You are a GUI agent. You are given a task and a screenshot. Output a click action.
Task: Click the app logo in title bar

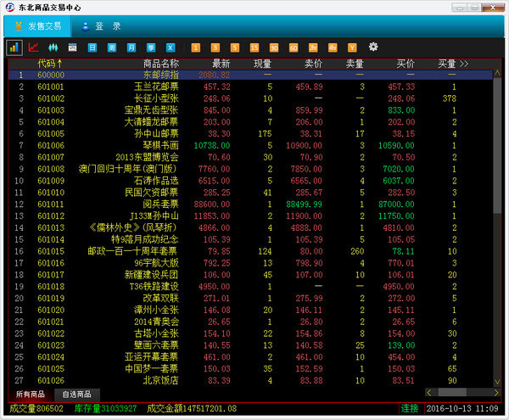coord(10,7)
